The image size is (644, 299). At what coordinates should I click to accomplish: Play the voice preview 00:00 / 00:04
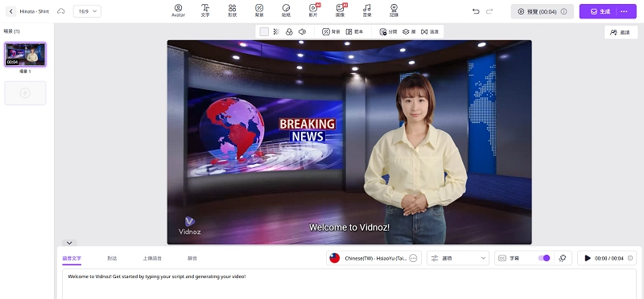[x=588, y=258]
